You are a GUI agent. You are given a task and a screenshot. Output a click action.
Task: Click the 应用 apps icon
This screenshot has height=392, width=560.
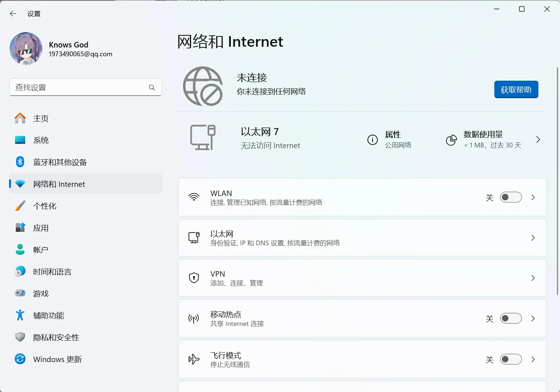20,227
